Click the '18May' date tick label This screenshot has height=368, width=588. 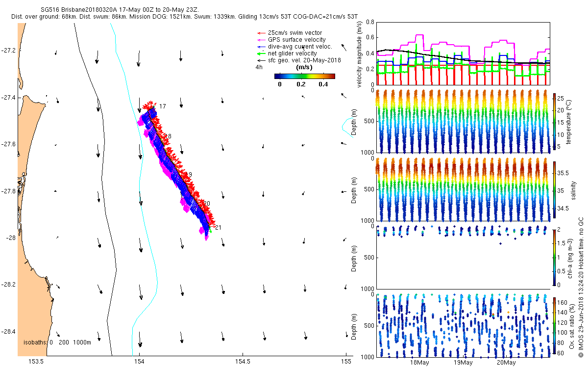click(419, 363)
